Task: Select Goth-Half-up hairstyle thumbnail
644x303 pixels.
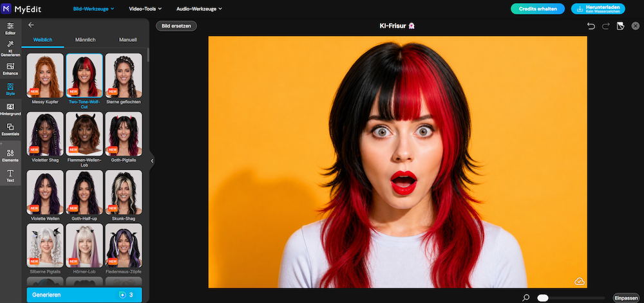Action: tap(84, 192)
